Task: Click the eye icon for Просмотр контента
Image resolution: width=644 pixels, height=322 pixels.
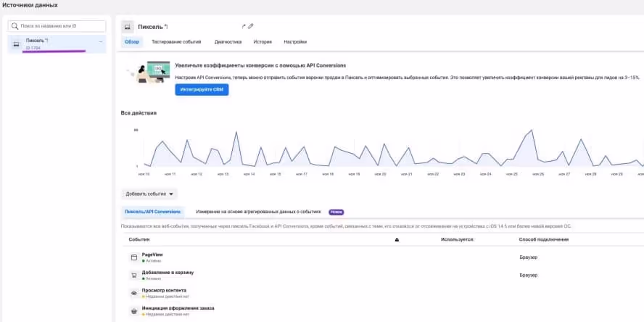Action: coord(133,293)
